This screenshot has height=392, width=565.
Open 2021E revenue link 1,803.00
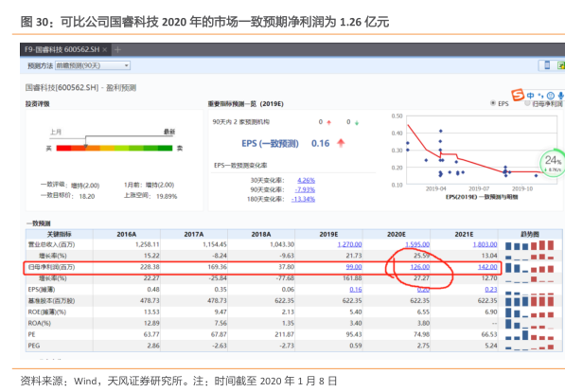[x=485, y=244]
